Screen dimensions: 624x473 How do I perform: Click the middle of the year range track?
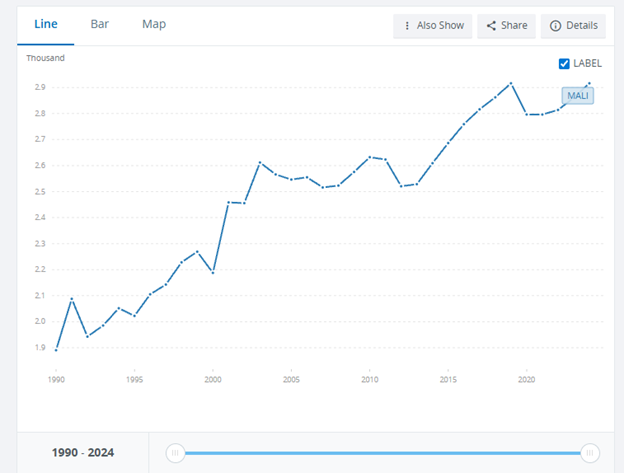383,452
